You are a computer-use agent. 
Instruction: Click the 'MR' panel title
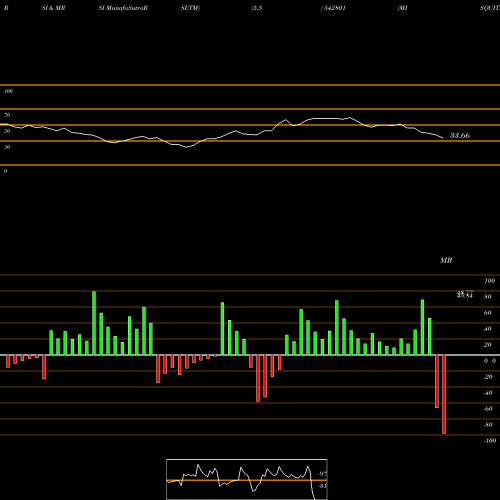click(x=446, y=260)
